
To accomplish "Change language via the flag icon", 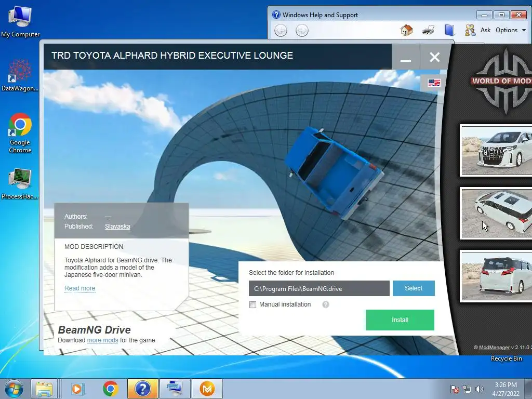I will pyautogui.click(x=434, y=83).
